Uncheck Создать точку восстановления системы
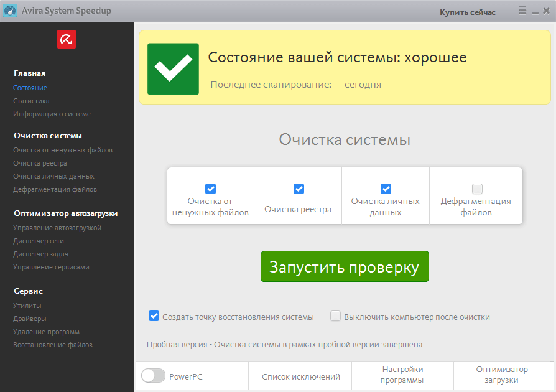 154,316
